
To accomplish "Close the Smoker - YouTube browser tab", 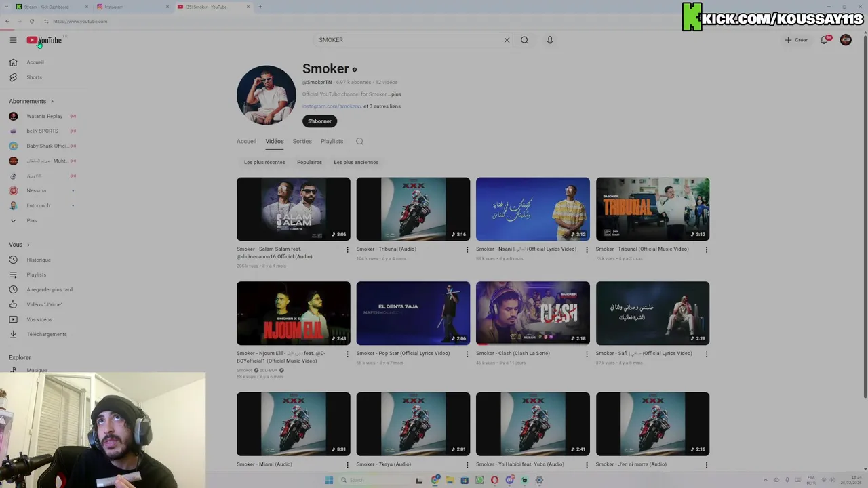I will [x=248, y=7].
